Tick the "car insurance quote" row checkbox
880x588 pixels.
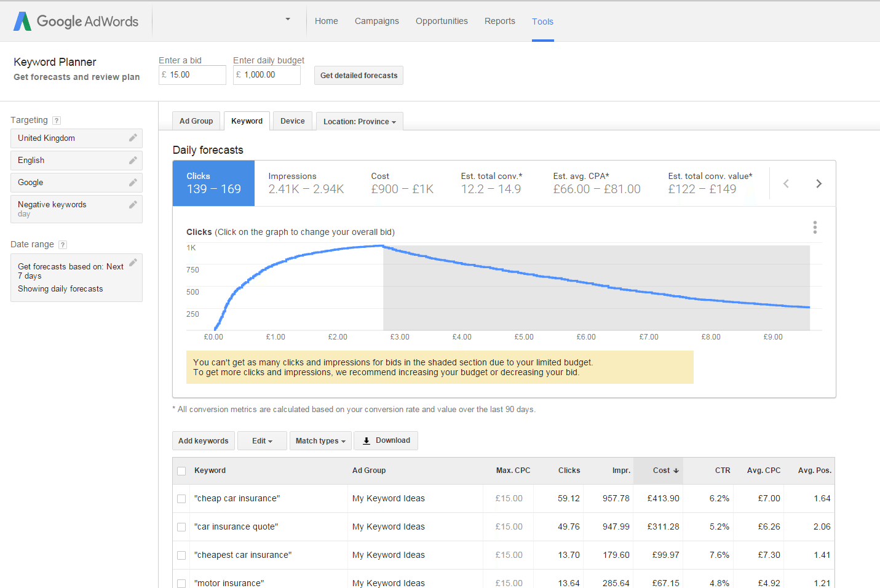[181, 527]
